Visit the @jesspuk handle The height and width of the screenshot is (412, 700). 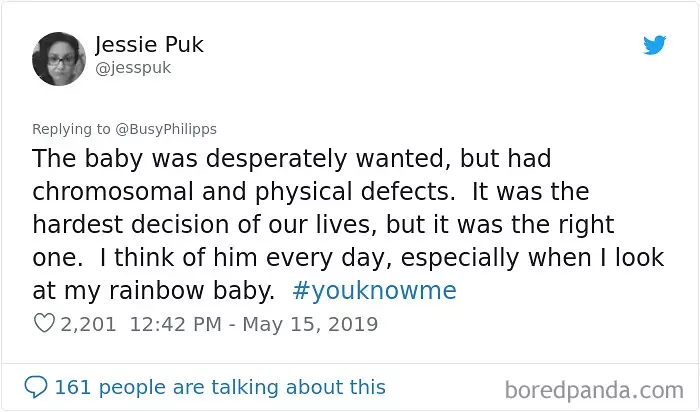pyautogui.click(x=133, y=68)
